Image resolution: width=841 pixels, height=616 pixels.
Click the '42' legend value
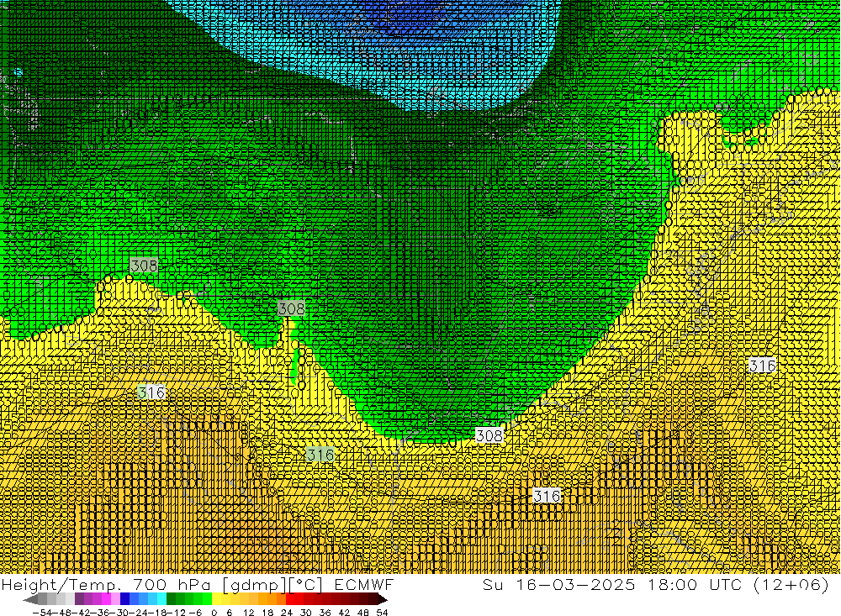(344, 613)
